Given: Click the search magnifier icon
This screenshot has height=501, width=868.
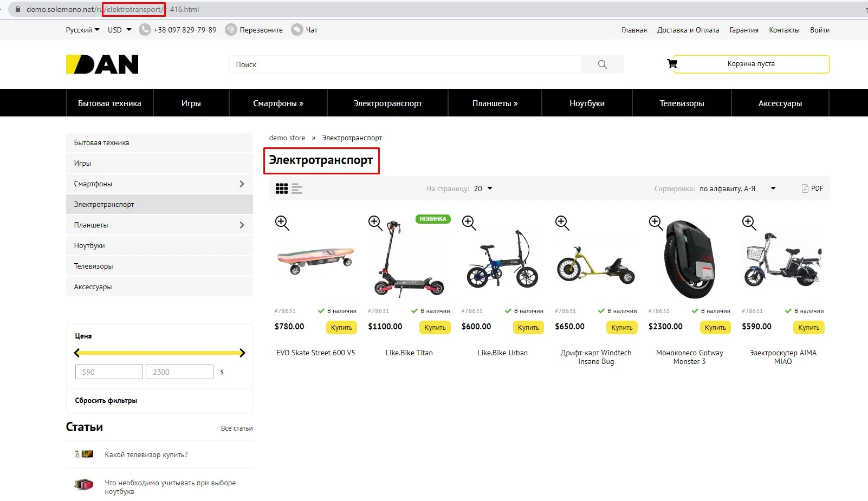Looking at the screenshot, I should pos(601,64).
